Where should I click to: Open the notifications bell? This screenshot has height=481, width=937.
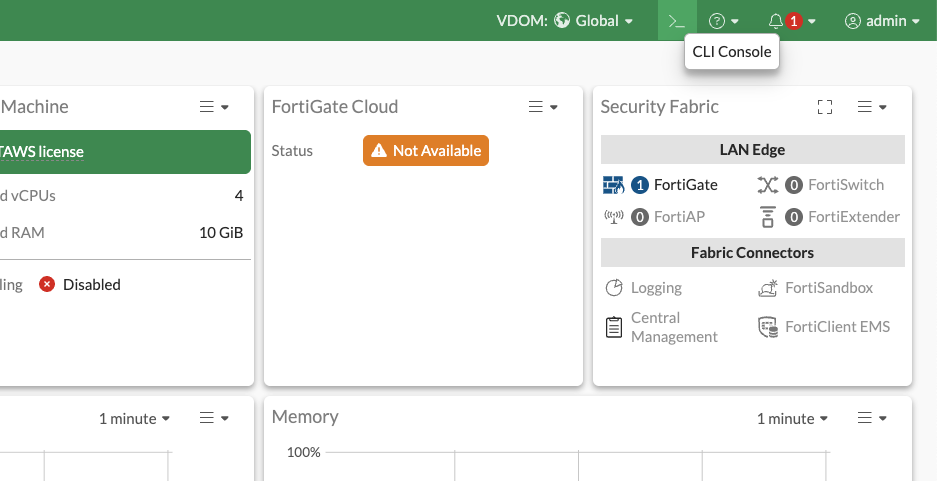pyautogui.click(x=776, y=22)
